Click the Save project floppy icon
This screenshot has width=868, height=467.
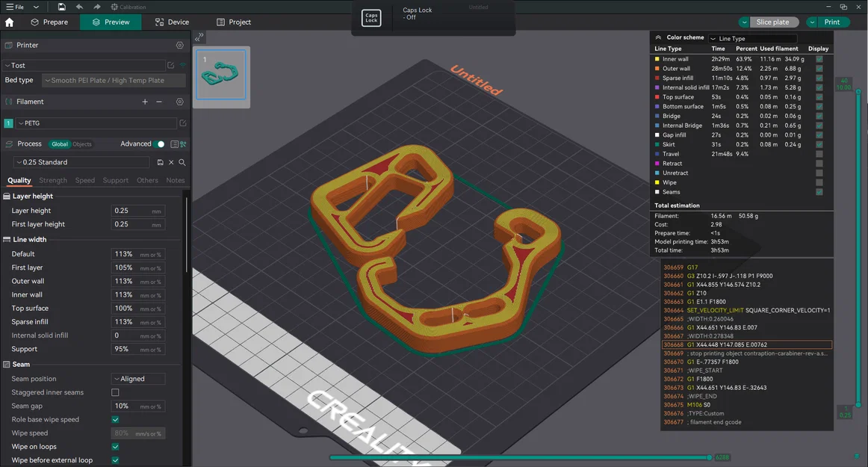(61, 7)
